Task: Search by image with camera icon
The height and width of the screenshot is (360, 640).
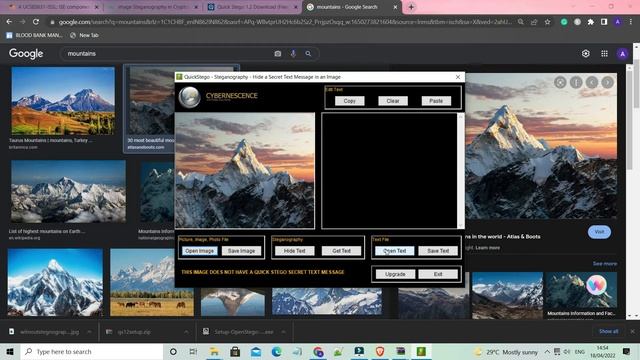Action: pos(278,53)
